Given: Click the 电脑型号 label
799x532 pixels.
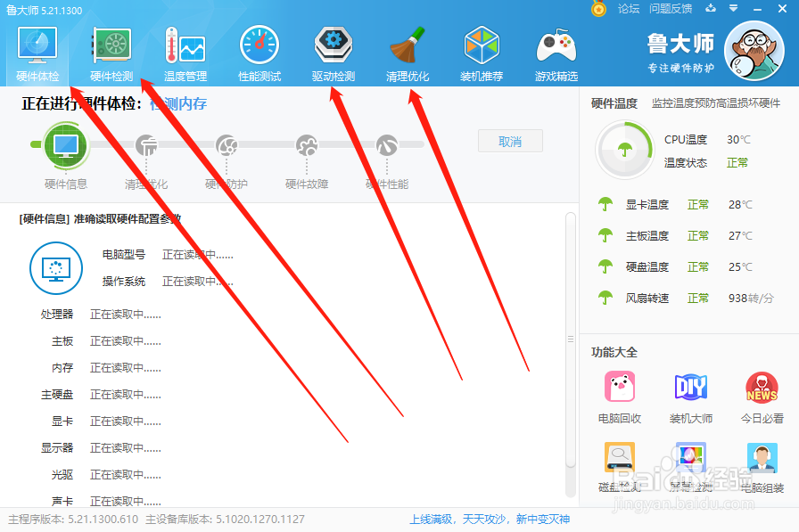Looking at the screenshot, I should pyautogui.click(x=124, y=255).
